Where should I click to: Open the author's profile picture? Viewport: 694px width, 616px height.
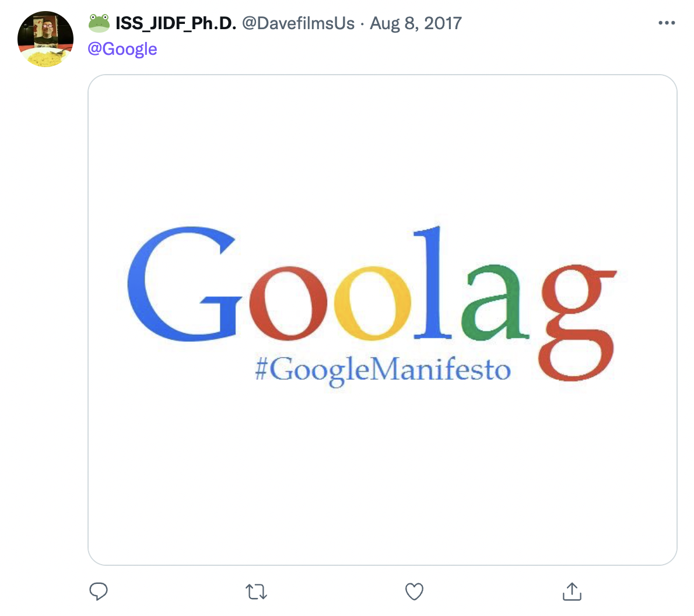click(45, 38)
